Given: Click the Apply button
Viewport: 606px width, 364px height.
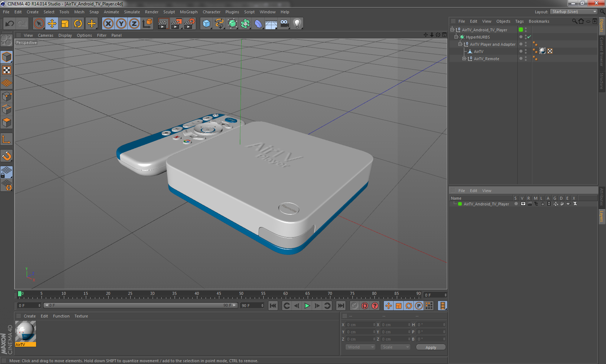Looking at the screenshot, I should (431, 347).
